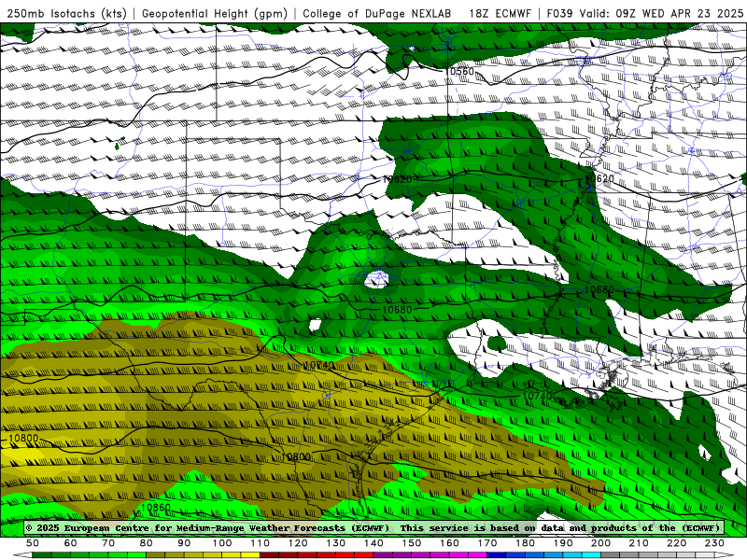The image size is (747, 560).
Task: Click the western 10740 contour label
Action: [x=318, y=365]
